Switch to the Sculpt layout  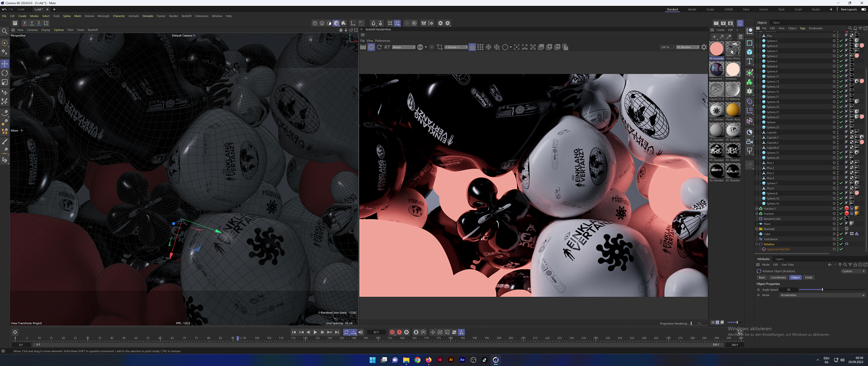click(x=710, y=9)
